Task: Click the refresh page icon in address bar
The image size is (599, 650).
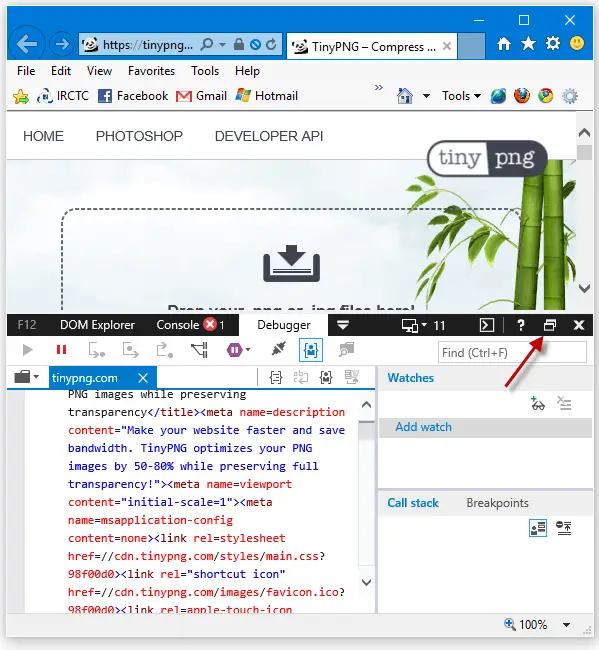Action: (x=271, y=44)
